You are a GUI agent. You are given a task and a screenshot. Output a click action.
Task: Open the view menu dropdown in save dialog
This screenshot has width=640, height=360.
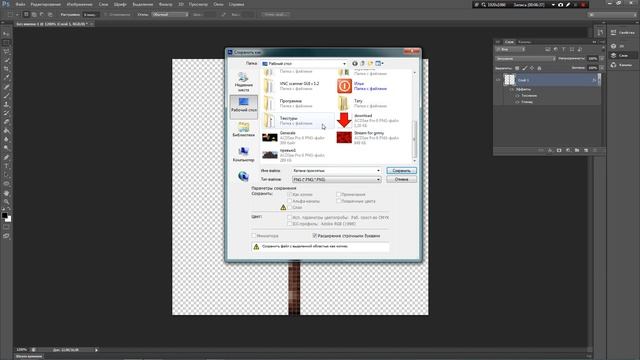(x=380, y=63)
